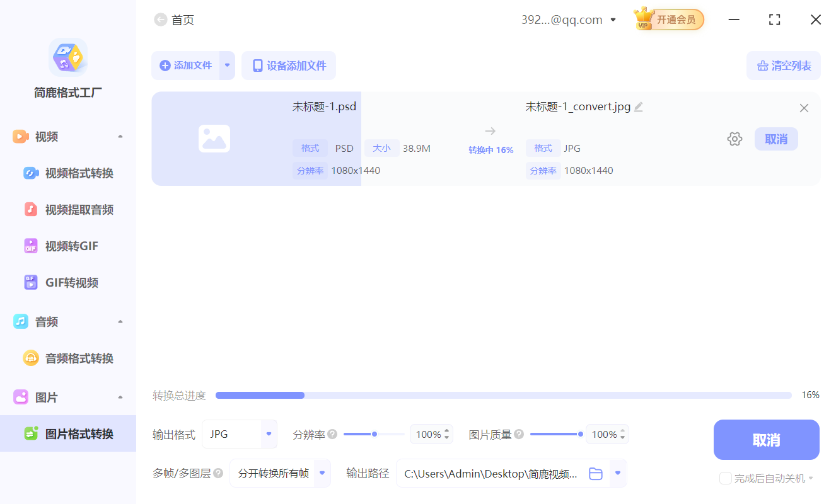
Task: Open settings gear for 未标题-1.psd conversion
Action: point(734,139)
